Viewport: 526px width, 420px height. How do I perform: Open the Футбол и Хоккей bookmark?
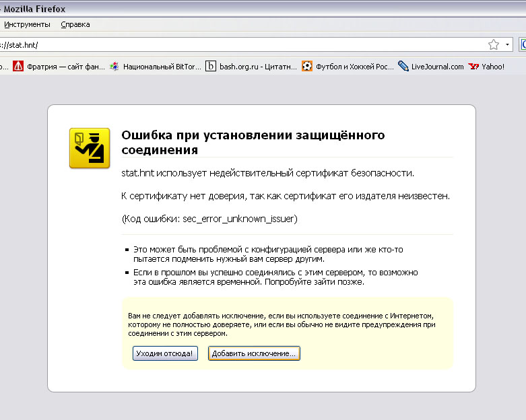click(348, 67)
